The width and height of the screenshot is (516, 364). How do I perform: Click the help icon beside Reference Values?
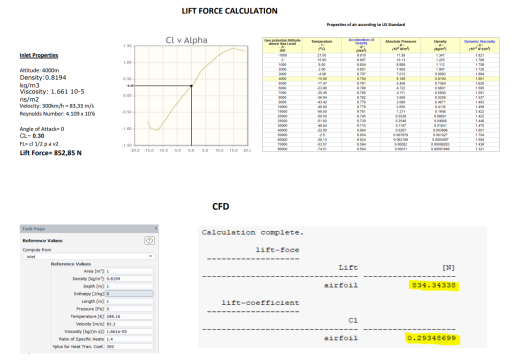click(149, 240)
